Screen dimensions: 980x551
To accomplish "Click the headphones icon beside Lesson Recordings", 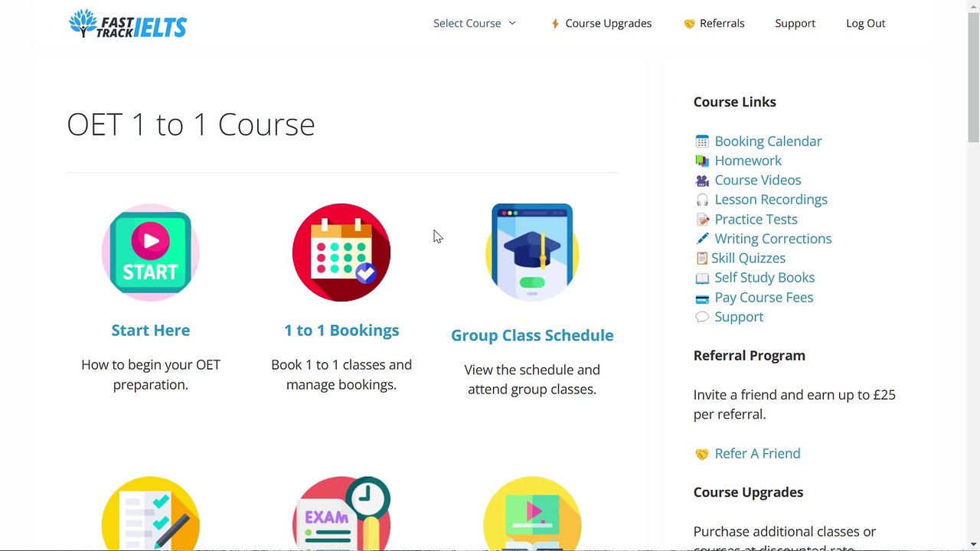I will tap(702, 200).
